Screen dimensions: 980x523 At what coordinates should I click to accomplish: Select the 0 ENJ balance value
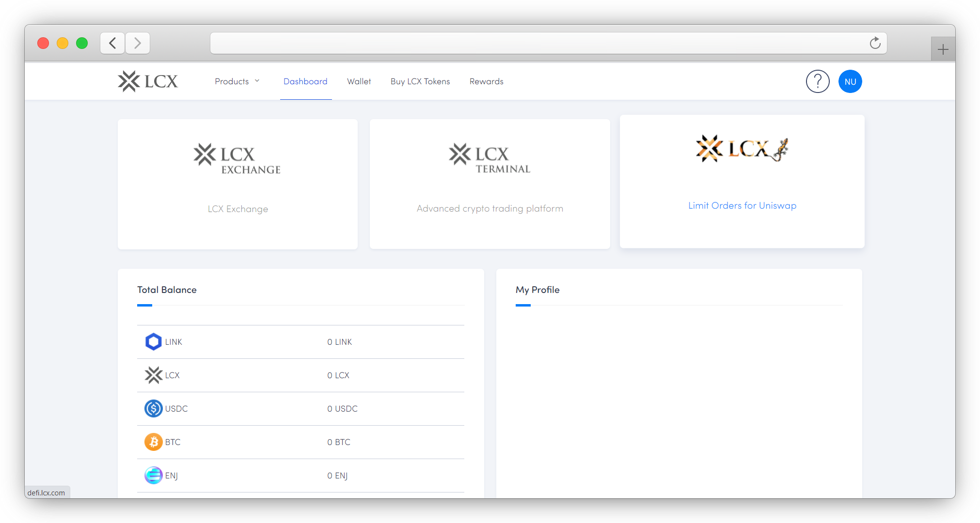[x=337, y=476]
